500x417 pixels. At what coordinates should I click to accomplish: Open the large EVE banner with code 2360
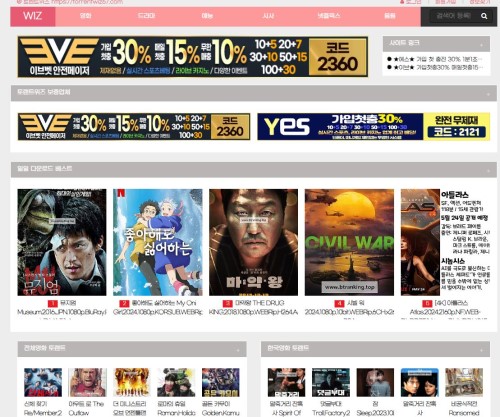pos(193,57)
